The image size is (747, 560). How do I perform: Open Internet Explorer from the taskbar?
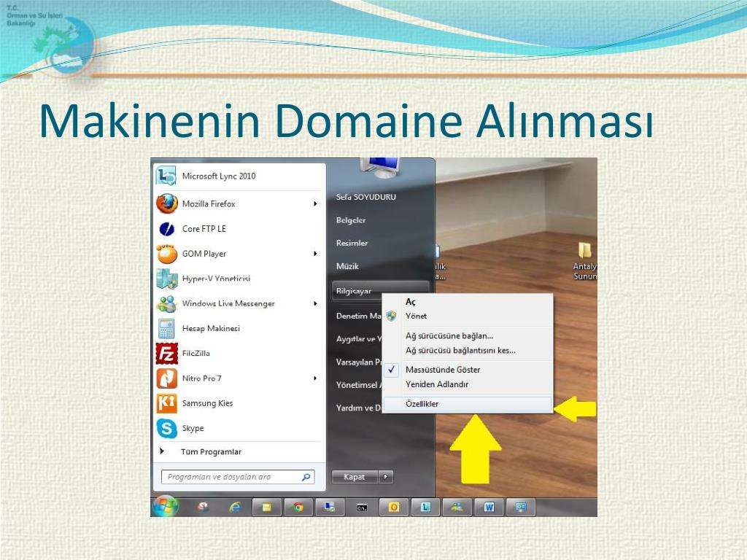[x=236, y=507]
